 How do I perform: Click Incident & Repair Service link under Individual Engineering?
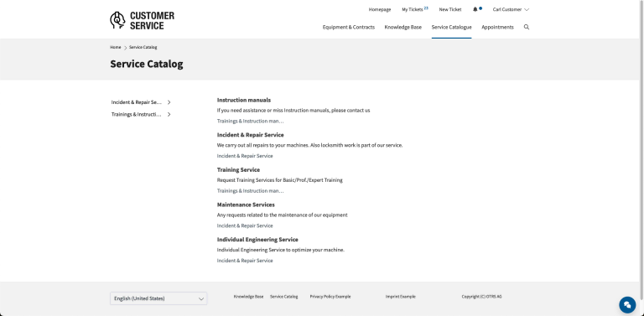(245, 261)
